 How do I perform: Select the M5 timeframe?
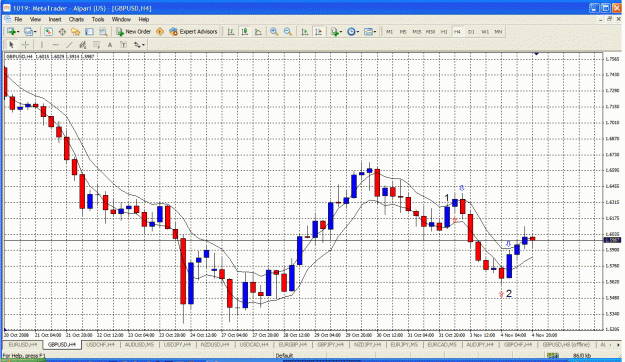click(403, 31)
